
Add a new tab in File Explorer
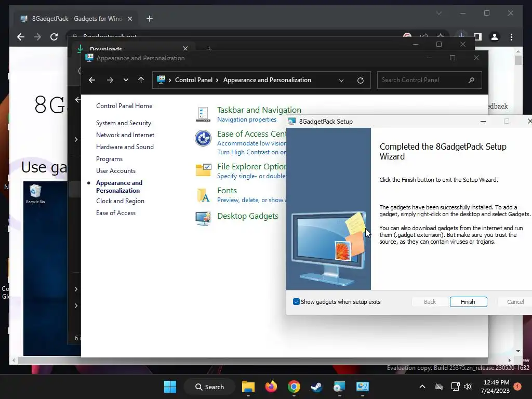pos(209,49)
